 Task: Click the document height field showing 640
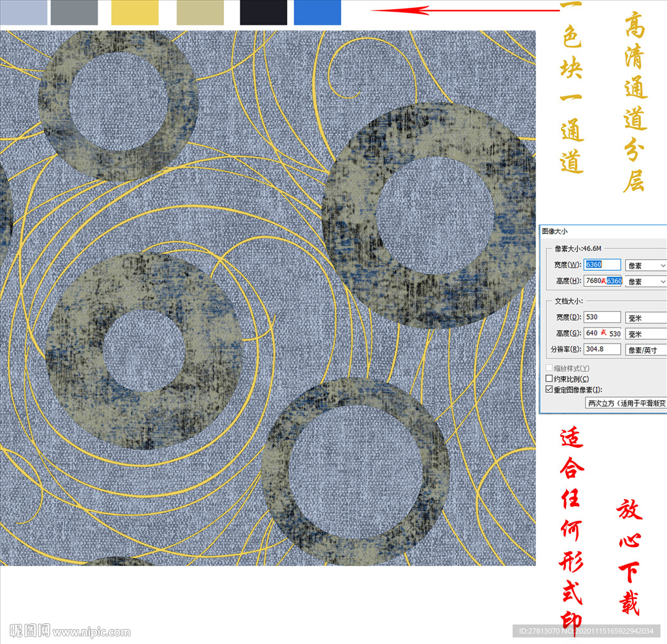[603, 333]
